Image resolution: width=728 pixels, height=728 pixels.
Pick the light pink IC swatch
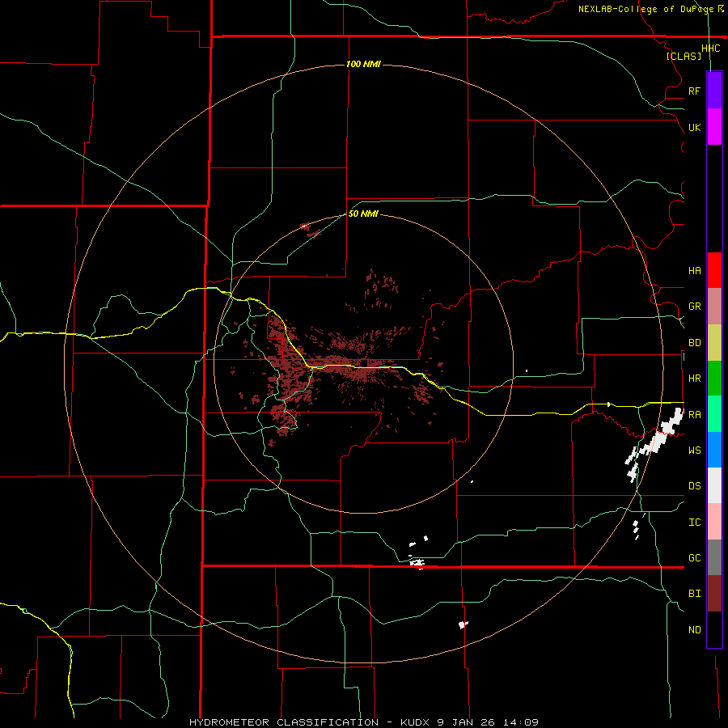pyautogui.click(x=714, y=522)
